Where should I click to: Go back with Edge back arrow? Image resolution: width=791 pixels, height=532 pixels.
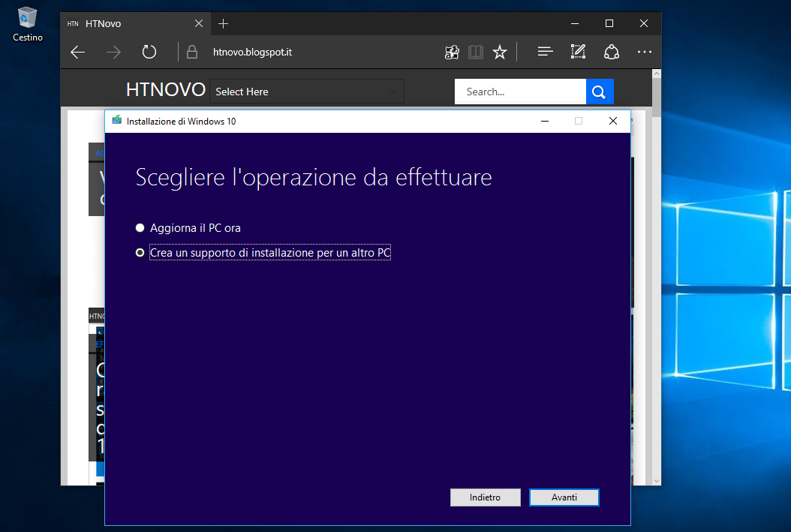click(78, 52)
